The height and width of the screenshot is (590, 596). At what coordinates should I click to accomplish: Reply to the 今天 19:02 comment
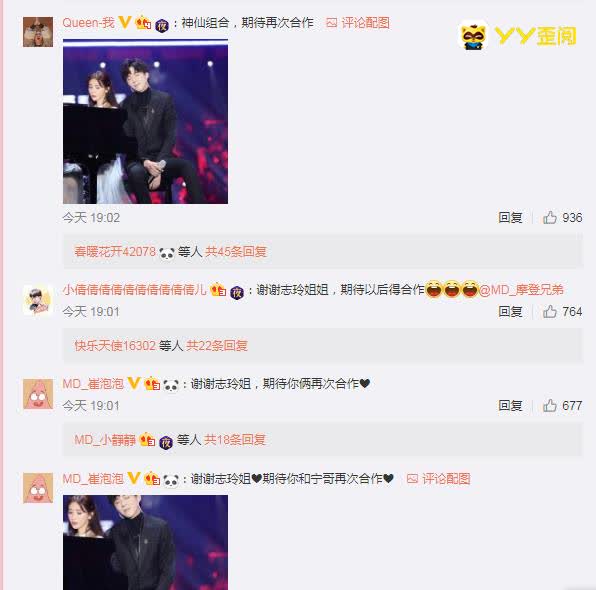point(510,217)
